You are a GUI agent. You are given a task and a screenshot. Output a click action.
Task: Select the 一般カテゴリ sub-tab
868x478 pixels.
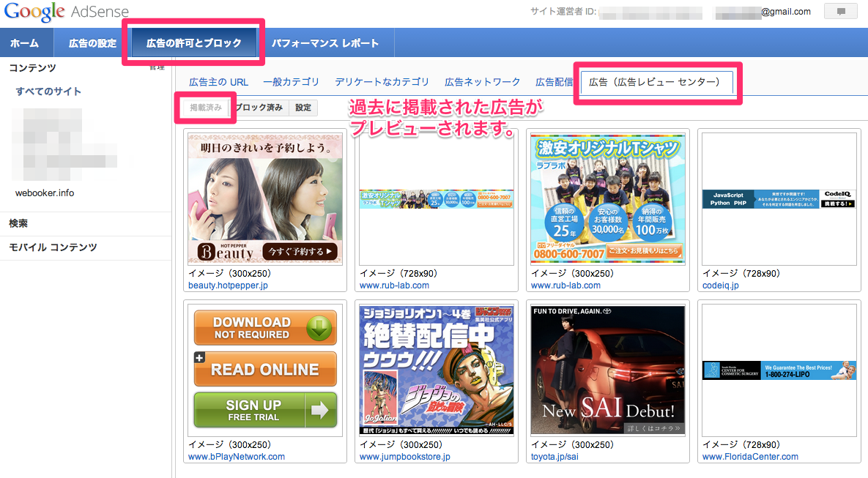[x=292, y=82]
